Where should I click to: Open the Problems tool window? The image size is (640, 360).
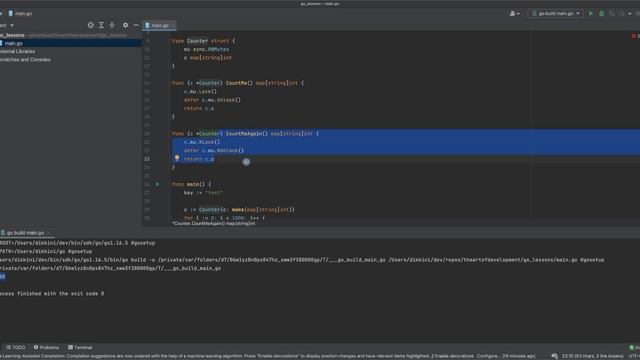pos(46,347)
